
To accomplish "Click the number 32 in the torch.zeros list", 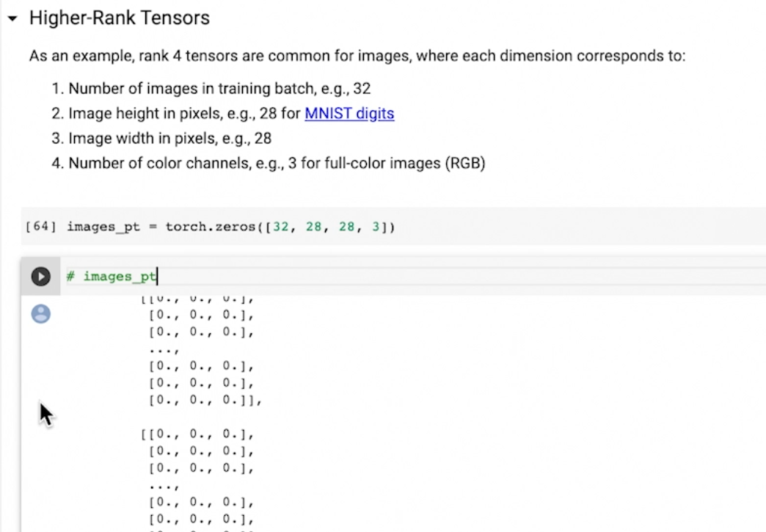I will 280,227.
